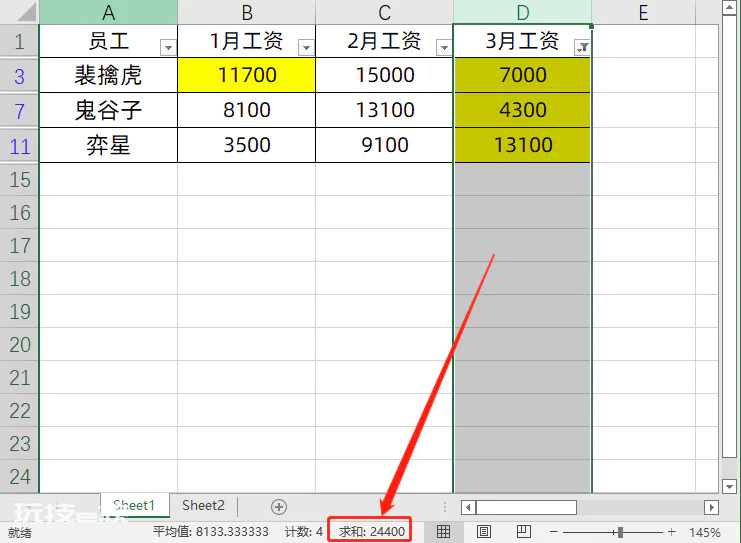Select row 1 header
This screenshot has height=543, width=741.
point(19,41)
